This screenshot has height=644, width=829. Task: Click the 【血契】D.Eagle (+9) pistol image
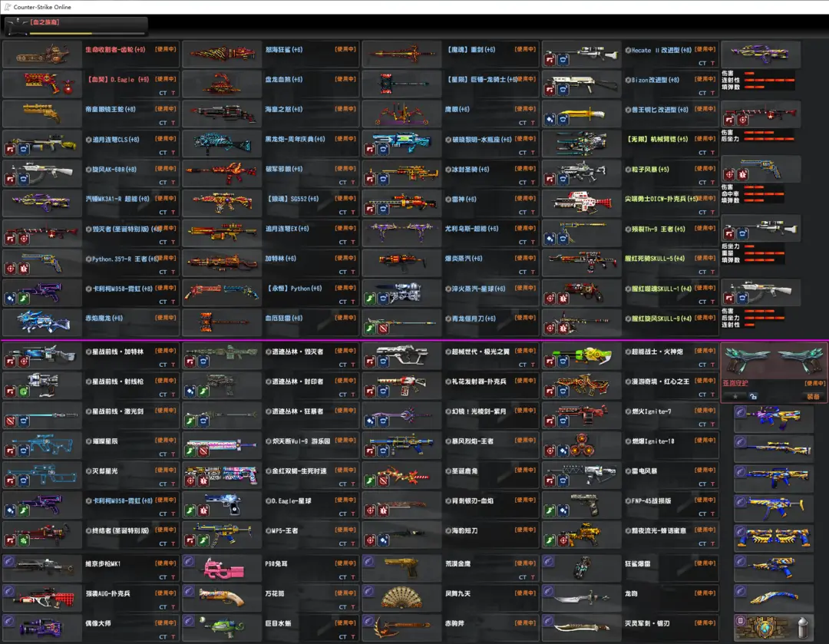tap(48, 84)
